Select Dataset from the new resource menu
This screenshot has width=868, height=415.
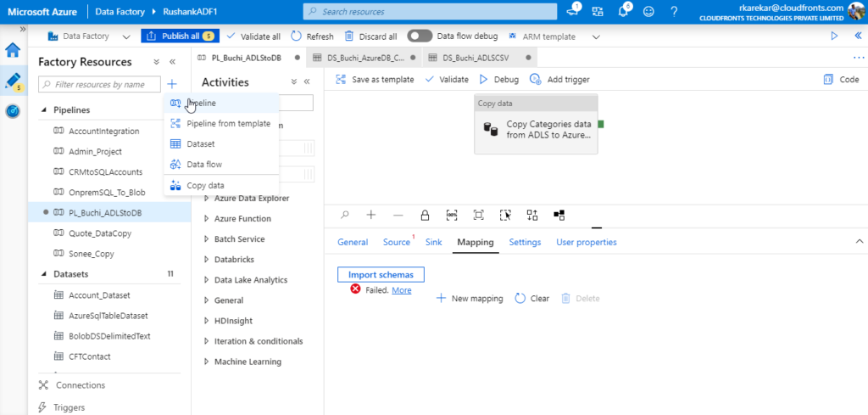pos(201,144)
